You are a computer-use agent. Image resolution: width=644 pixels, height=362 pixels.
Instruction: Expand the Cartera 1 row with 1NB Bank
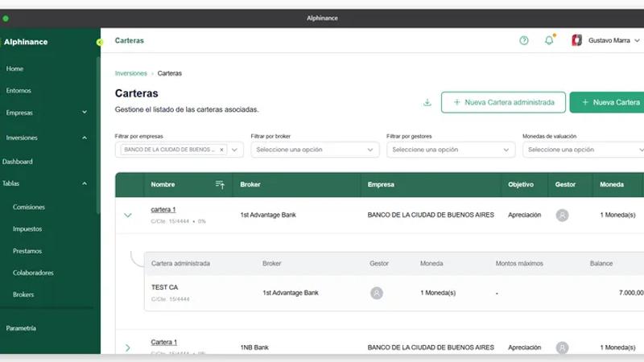pyautogui.click(x=128, y=348)
